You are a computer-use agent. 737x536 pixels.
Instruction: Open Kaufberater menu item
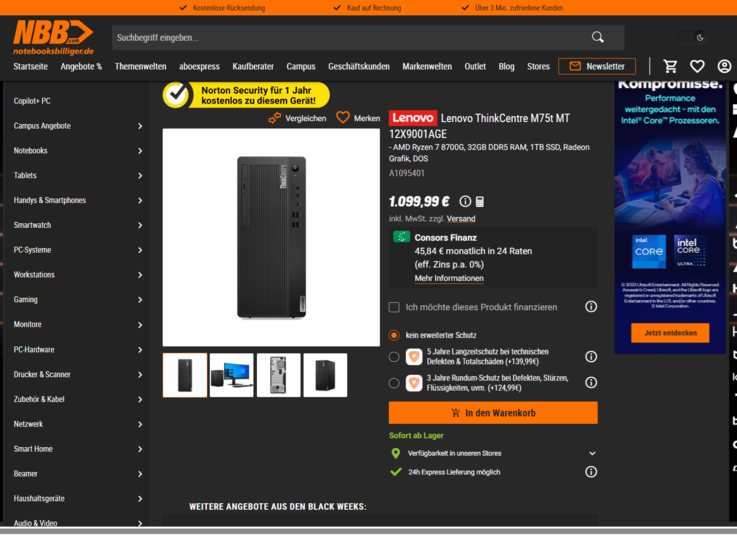(253, 66)
